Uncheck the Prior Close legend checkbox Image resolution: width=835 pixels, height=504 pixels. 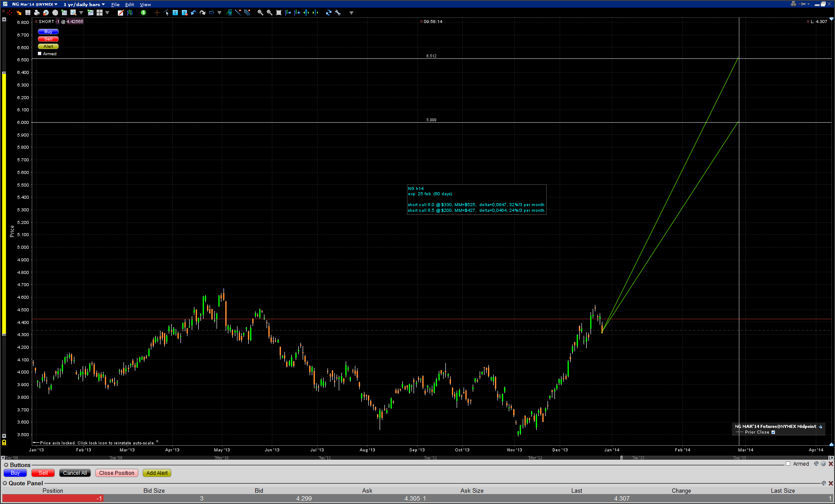pos(773,432)
